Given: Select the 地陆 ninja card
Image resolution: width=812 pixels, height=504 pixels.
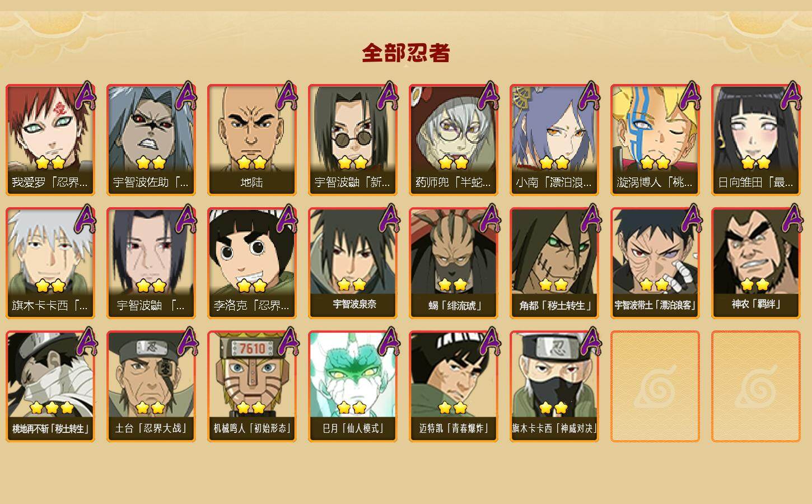Looking at the screenshot, I should 252,140.
